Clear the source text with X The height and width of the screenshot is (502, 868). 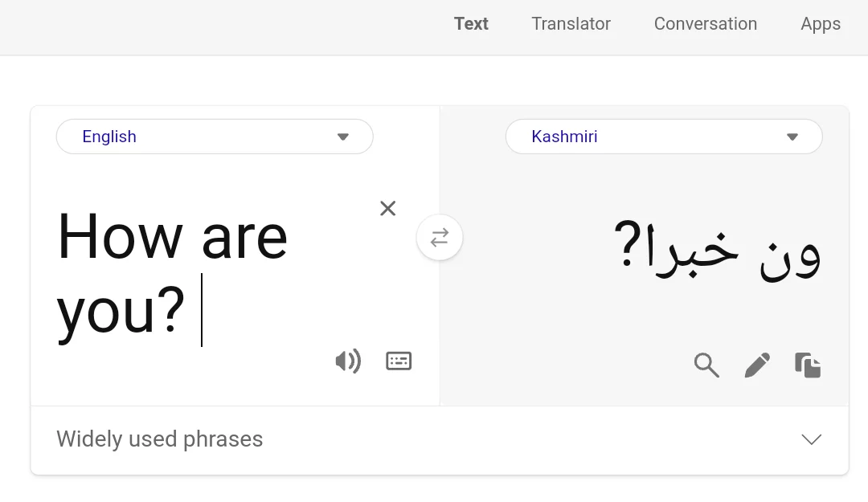pyautogui.click(x=387, y=209)
